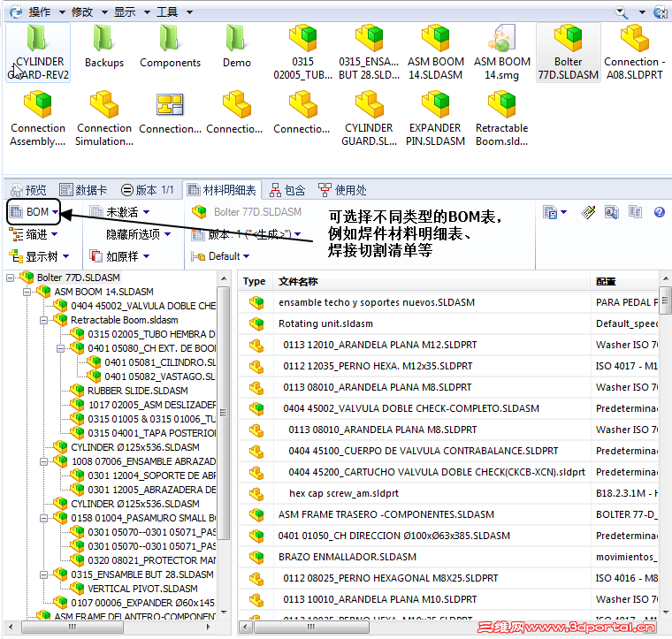Open the 如原样 dropdown
672x639 pixels.
[x=119, y=256]
